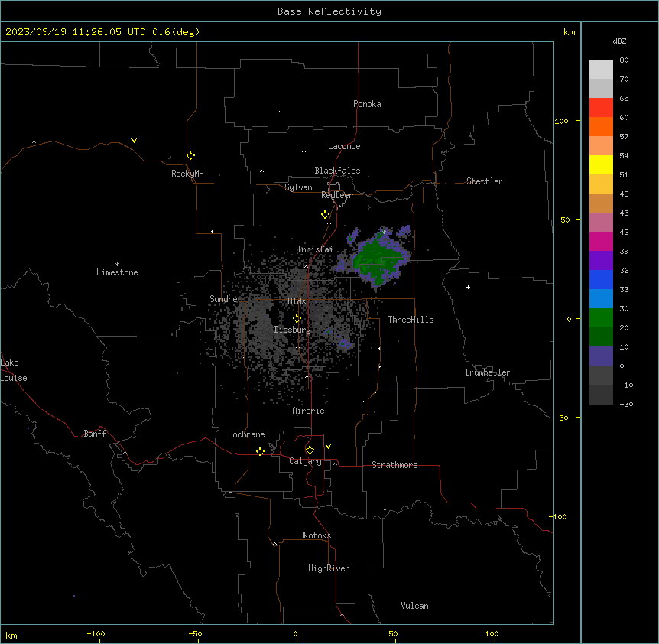Click the yellow diamond between Olds and Didsbury
Image resolution: width=659 pixels, height=644 pixels.
[x=297, y=319]
